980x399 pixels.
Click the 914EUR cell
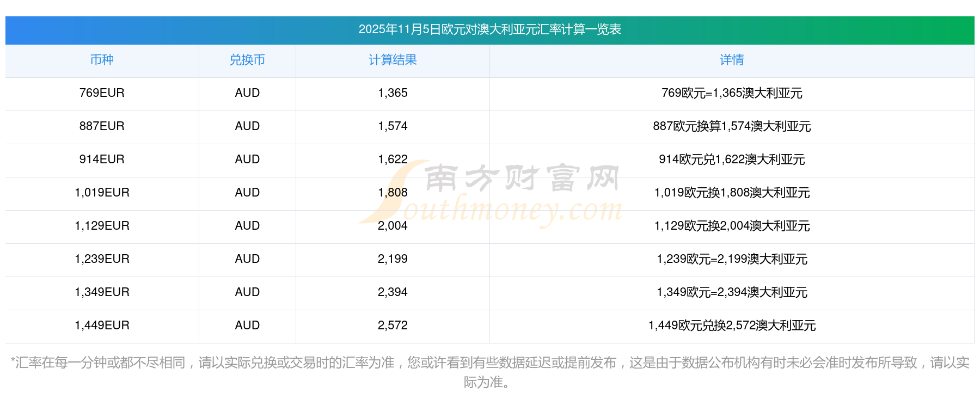click(x=102, y=159)
